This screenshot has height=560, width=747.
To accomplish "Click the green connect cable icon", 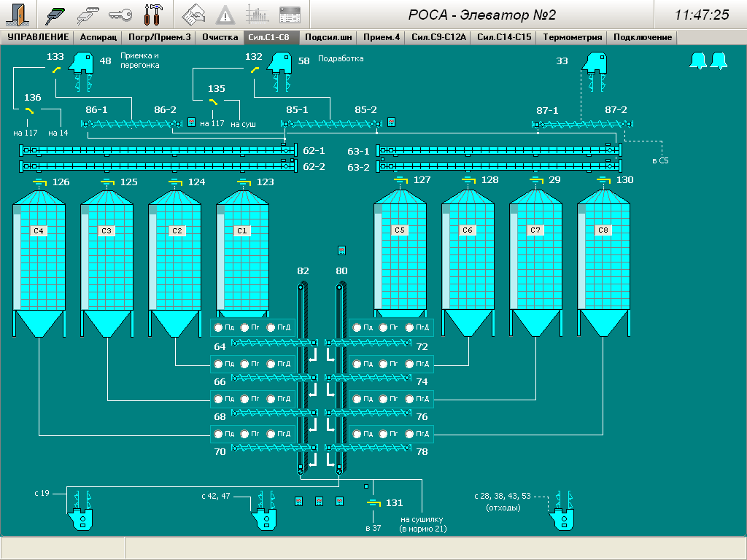I will (x=55, y=15).
